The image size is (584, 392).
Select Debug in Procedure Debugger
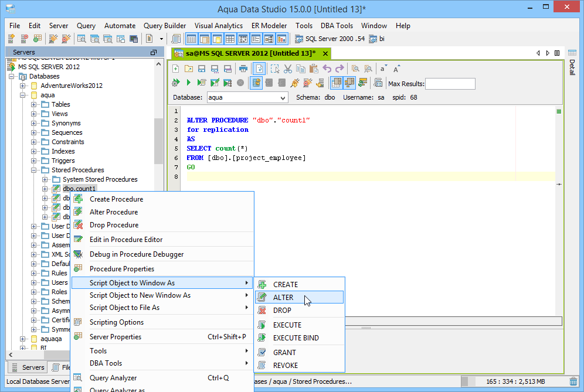click(x=162, y=254)
